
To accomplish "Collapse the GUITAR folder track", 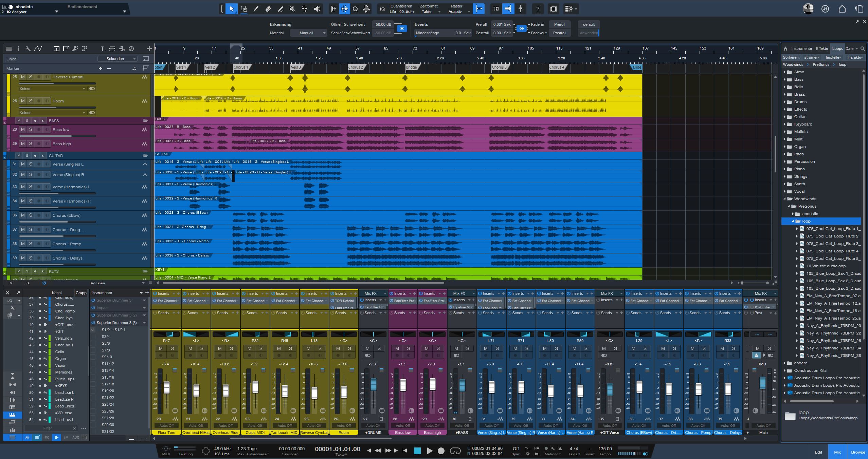I will point(5,157).
